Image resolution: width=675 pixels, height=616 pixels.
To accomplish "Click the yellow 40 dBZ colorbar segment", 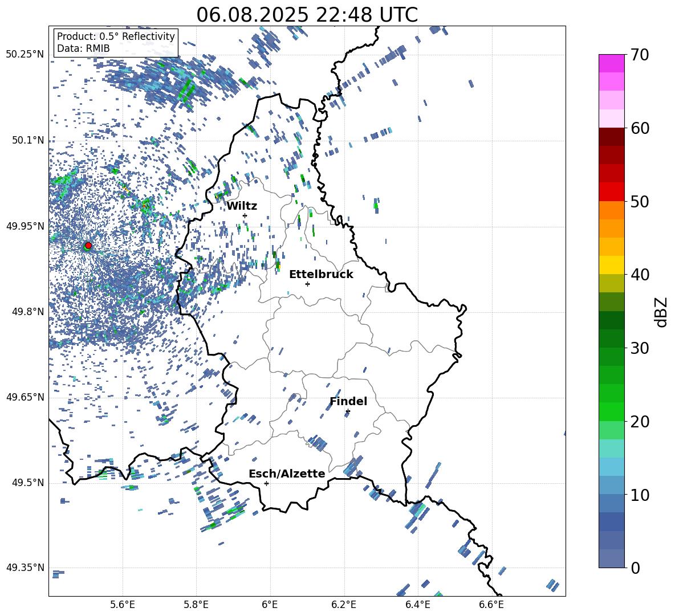I will [x=612, y=265].
